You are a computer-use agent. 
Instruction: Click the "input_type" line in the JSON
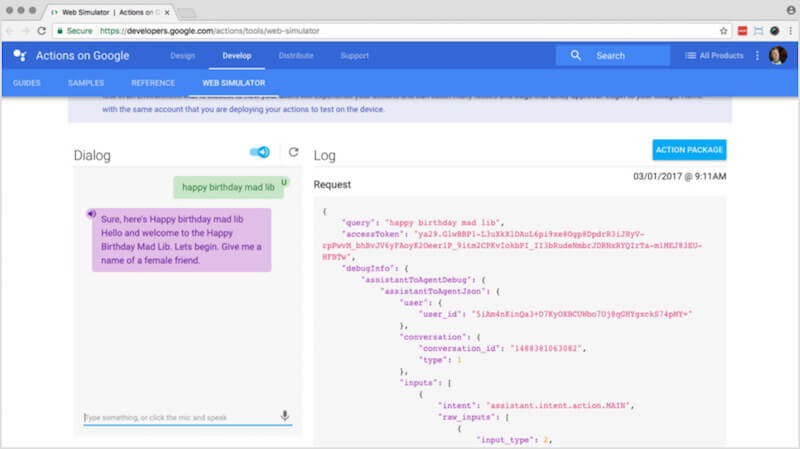[x=514, y=440]
